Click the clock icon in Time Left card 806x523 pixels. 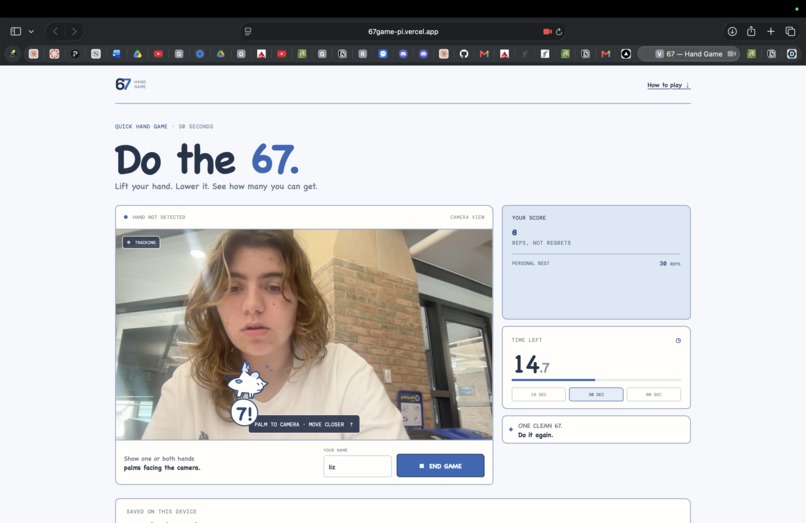pos(678,340)
